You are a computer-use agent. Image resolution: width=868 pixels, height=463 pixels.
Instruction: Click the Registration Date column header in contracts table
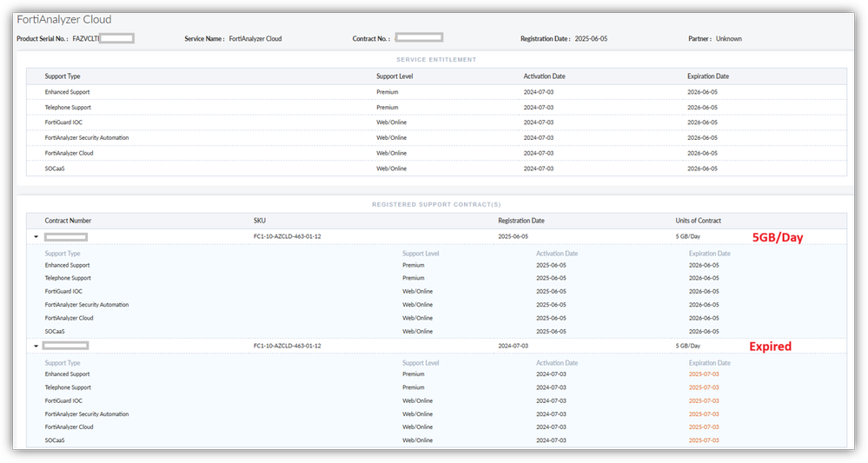[x=521, y=221]
